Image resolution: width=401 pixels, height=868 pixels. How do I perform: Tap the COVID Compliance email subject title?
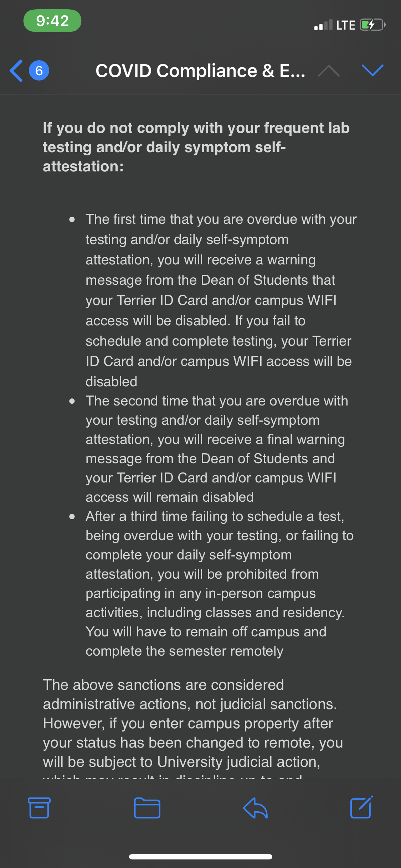(x=200, y=71)
